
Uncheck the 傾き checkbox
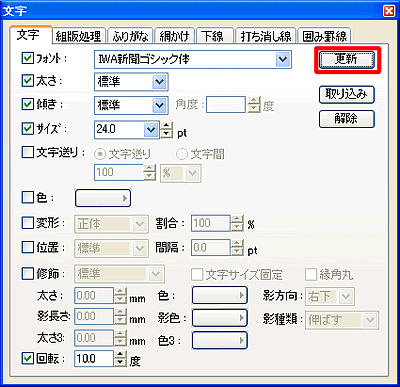28,104
